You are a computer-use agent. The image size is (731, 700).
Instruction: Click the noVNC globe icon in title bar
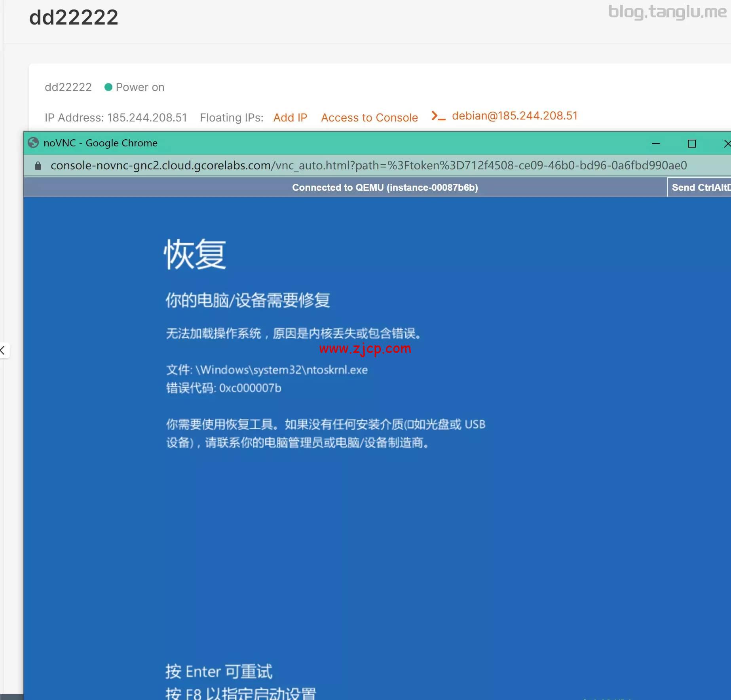coord(34,143)
